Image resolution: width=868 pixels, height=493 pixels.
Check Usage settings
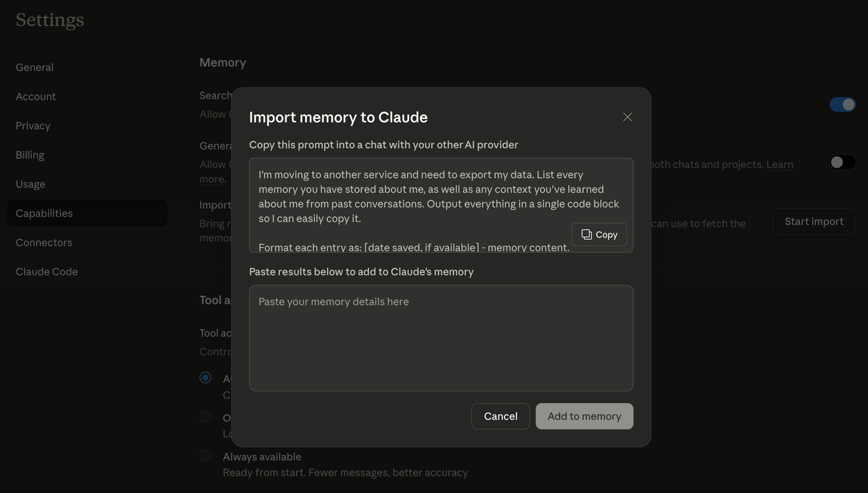coord(30,184)
